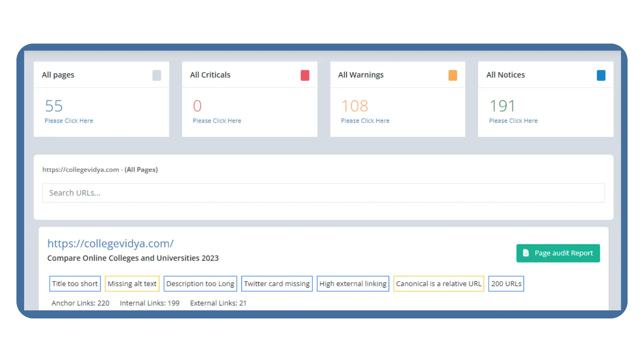Click the All pages card heading
This screenshot has height=362, width=644.
(x=58, y=75)
